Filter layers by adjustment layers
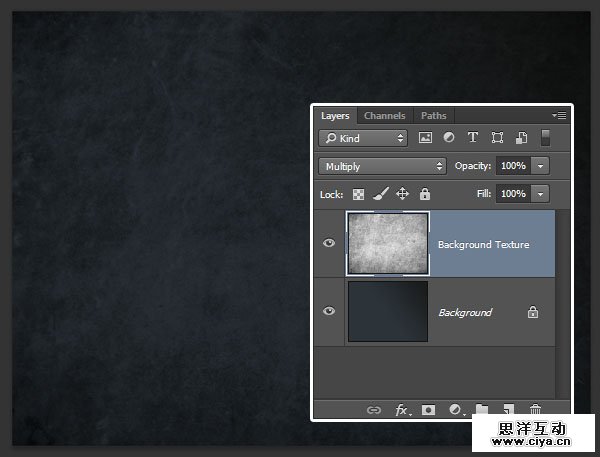This screenshot has width=600, height=457. point(448,138)
